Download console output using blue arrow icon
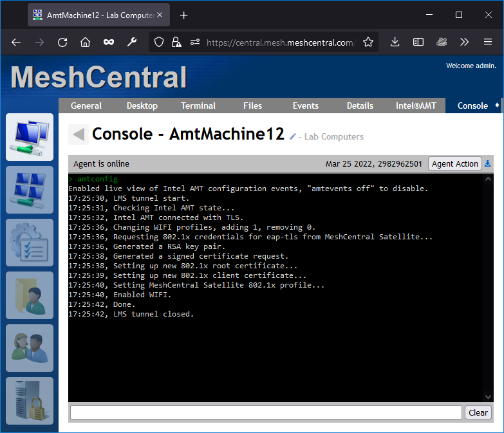This screenshot has width=504, height=433. (x=487, y=164)
